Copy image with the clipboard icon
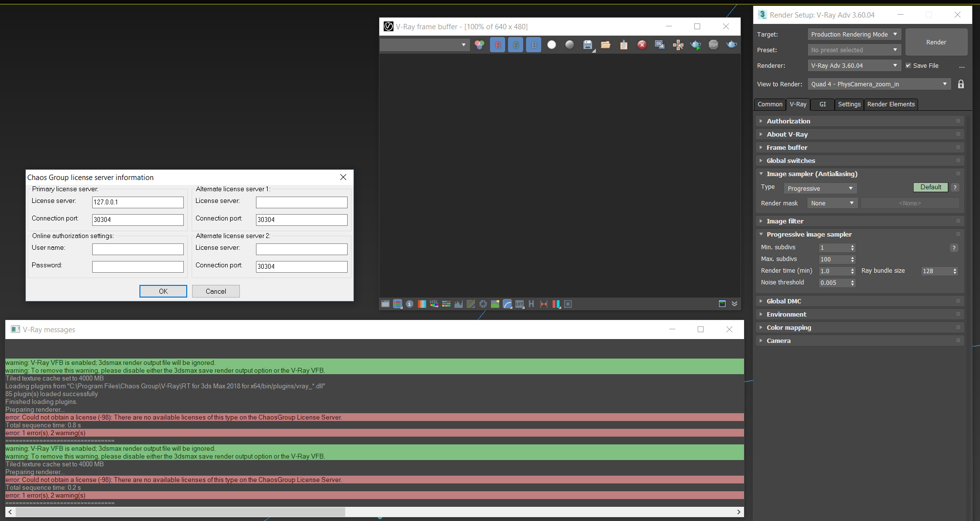 pyautogui.click(x=624, y=45)
